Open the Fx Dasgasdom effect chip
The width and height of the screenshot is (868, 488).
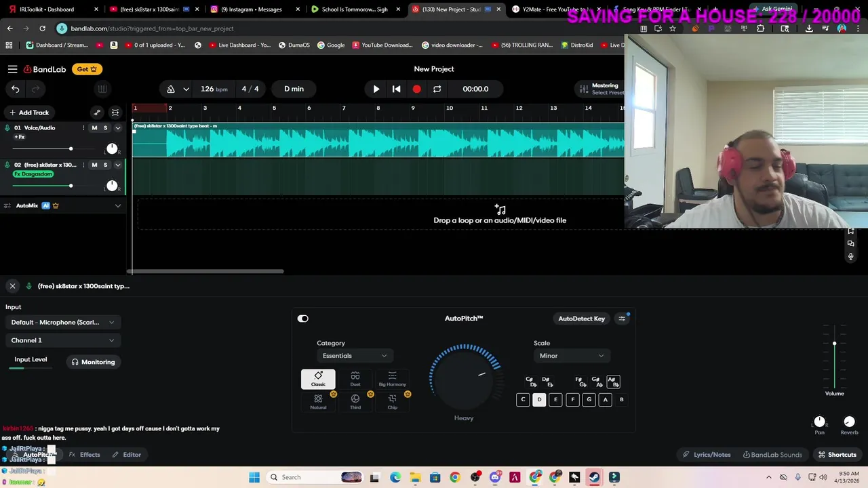coord(33,174)
